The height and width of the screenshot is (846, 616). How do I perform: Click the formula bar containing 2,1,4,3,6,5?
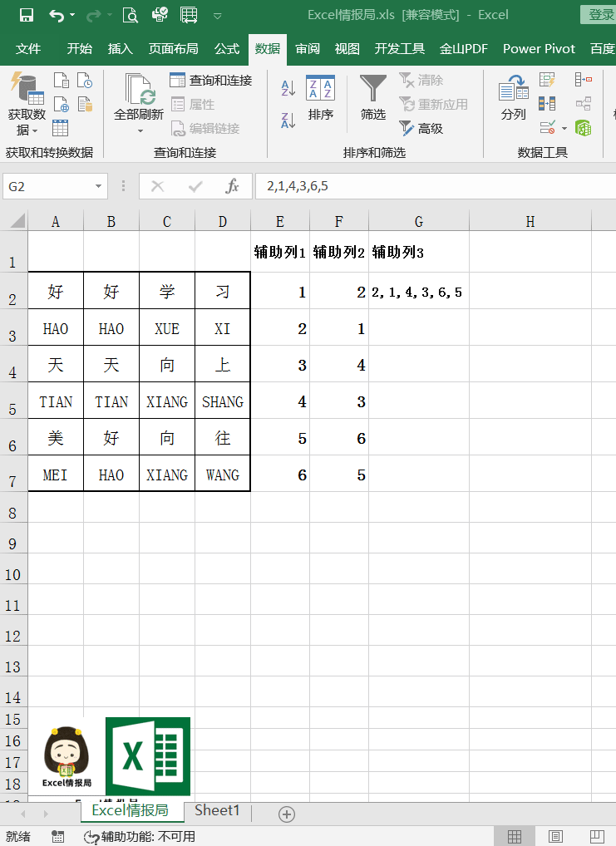pyautogui.click(x=435, y=187)
